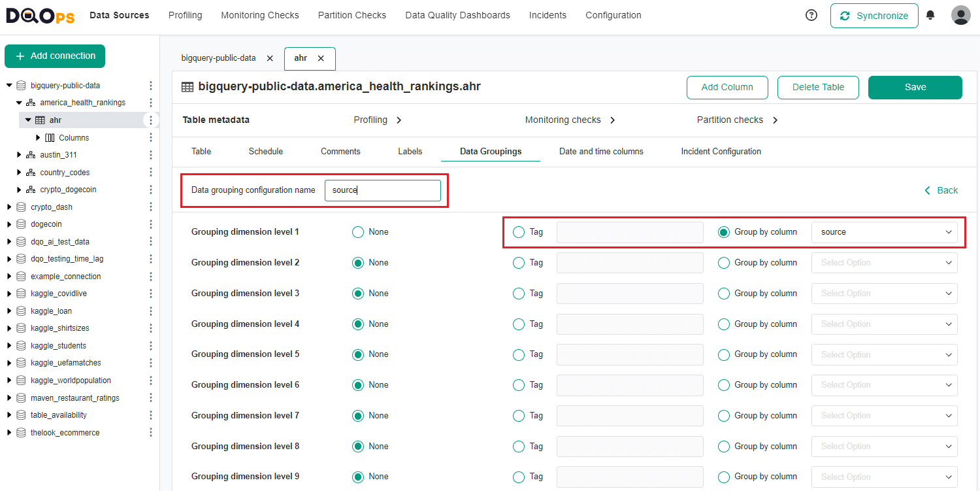Viewport: 980px width, 491px height.
Task: Select Group by column for level 2
Action: (x=724, y=263)
